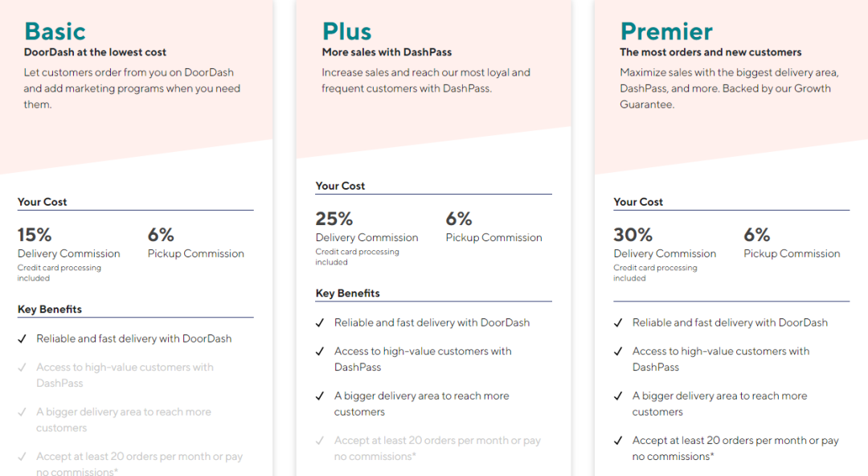Click the Key Benefits heading under Plus
The image size is (868, 476).
pos(347,293)
